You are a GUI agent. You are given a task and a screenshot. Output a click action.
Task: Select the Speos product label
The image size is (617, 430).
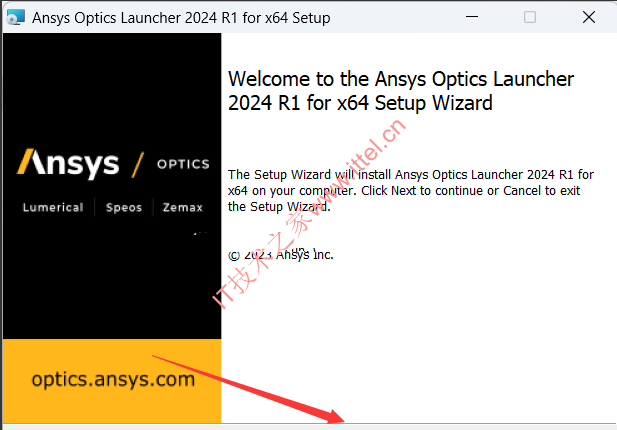(x=124, y=208)
